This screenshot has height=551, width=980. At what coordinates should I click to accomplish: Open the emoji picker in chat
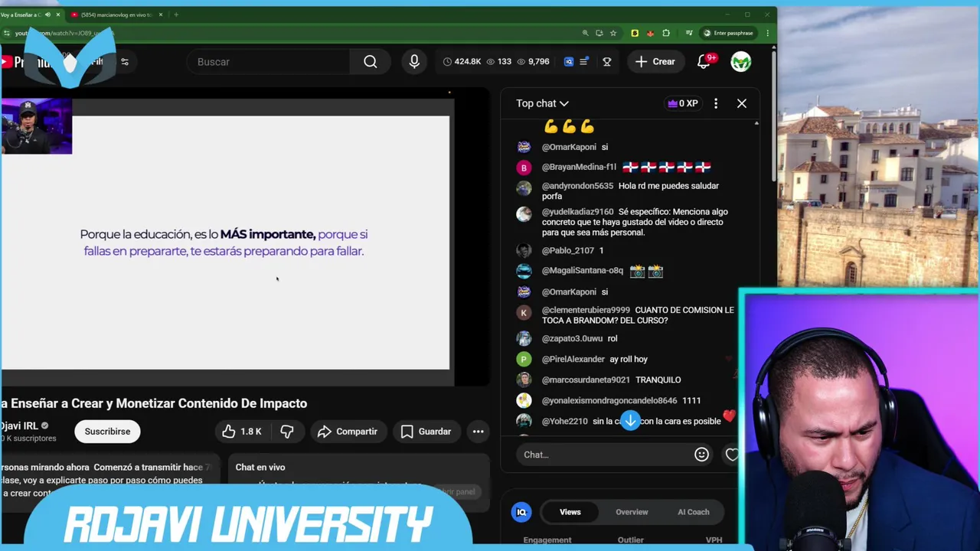coord(701,455)
